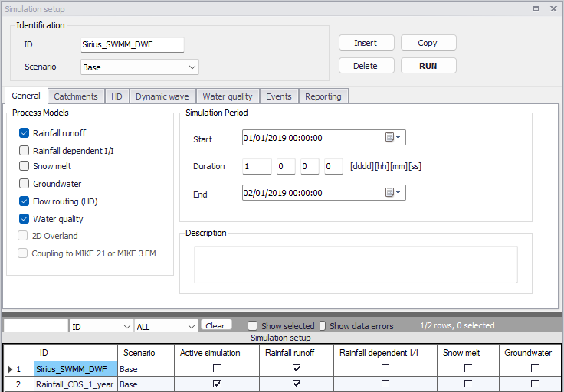This screenshot has width=564, height=392.
Task: Check the Show data errors option
Action: [x=323, y=325]
